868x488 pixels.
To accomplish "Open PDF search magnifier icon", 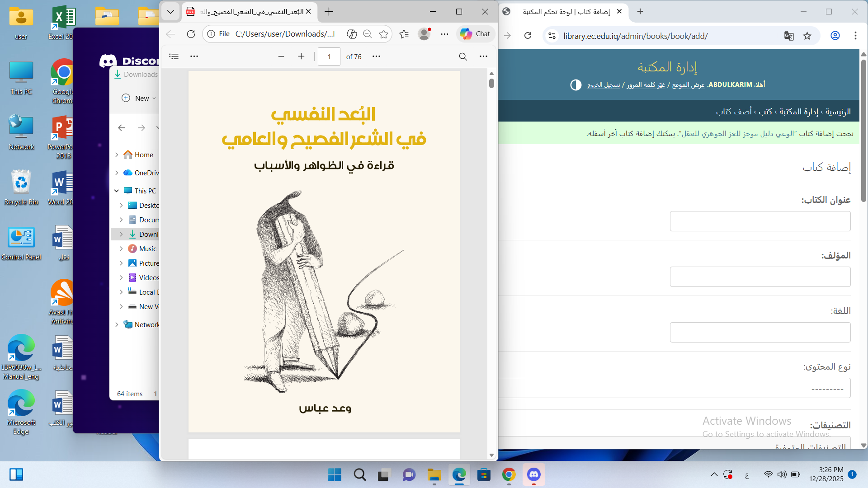I will click(x=463, y=56).
